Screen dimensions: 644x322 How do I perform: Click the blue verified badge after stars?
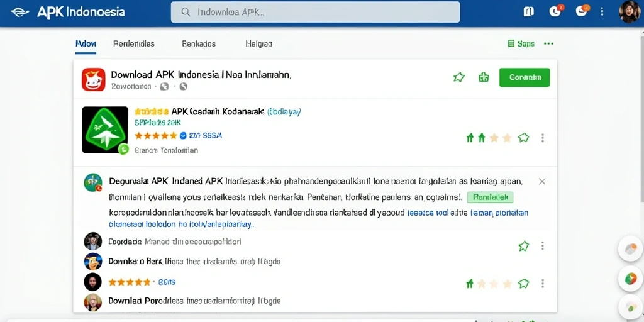tap(183, 135)
